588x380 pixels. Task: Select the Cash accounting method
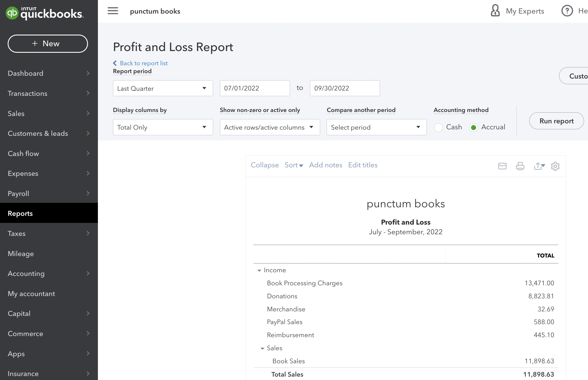coord(438,127)
